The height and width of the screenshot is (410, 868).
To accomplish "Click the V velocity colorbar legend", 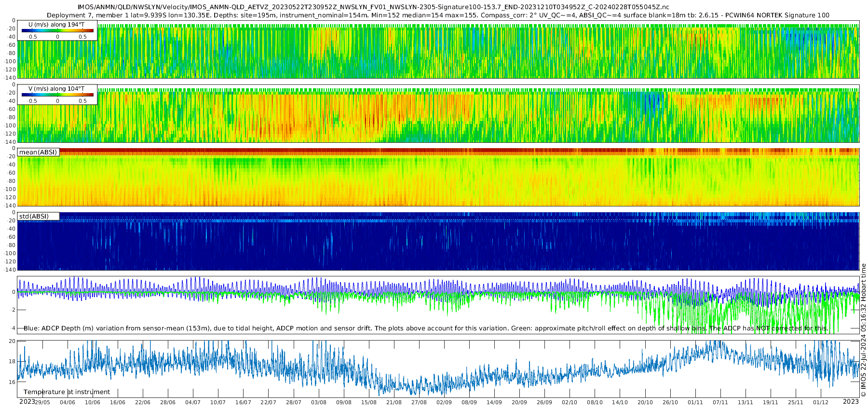I will 57,95.
